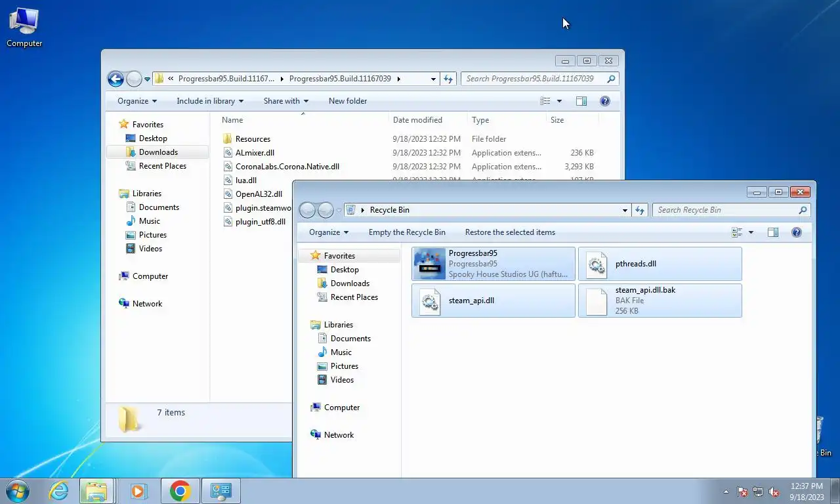Open Help in Recycle Bin window
Screen dimensions: 840x504
point(797,232)
